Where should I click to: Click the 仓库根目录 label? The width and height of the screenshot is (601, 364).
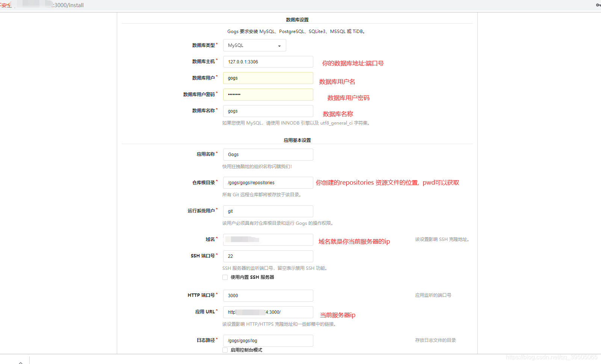tap(204, 183)
